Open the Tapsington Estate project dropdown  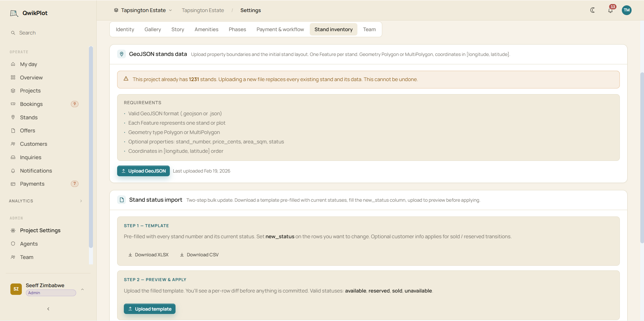click(143, 10)
